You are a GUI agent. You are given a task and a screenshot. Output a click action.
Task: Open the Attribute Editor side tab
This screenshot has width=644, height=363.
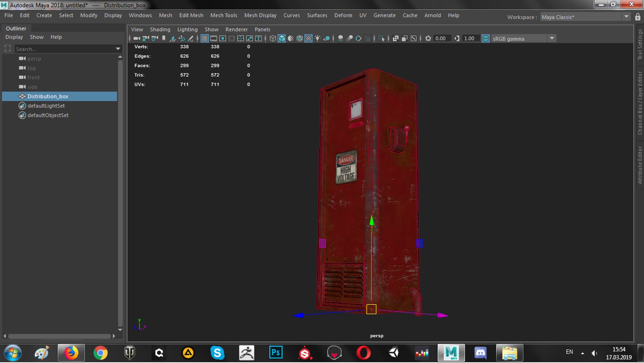[x=640, y=165]
